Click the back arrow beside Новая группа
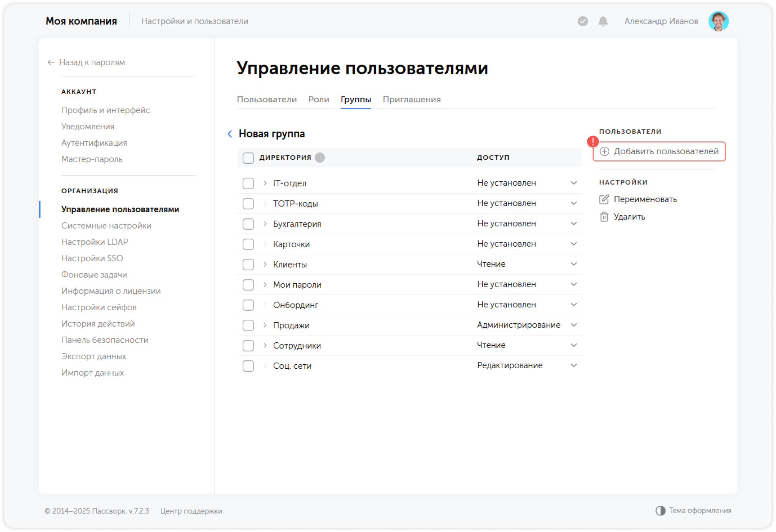 (230, 134)
